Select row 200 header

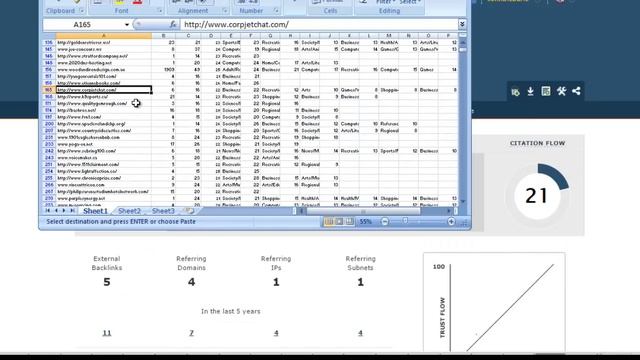click(x=49, y=124)
